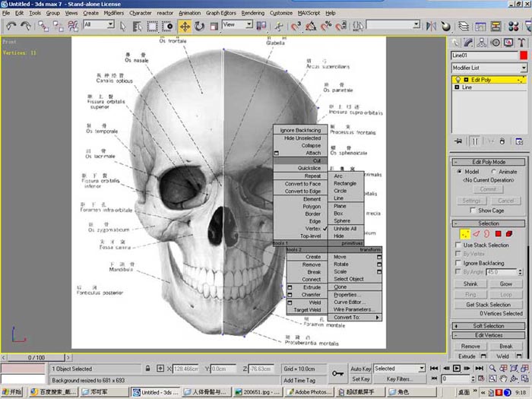Expand the Soft Selection rollout
532x399 pixels.
click(489, 326)
